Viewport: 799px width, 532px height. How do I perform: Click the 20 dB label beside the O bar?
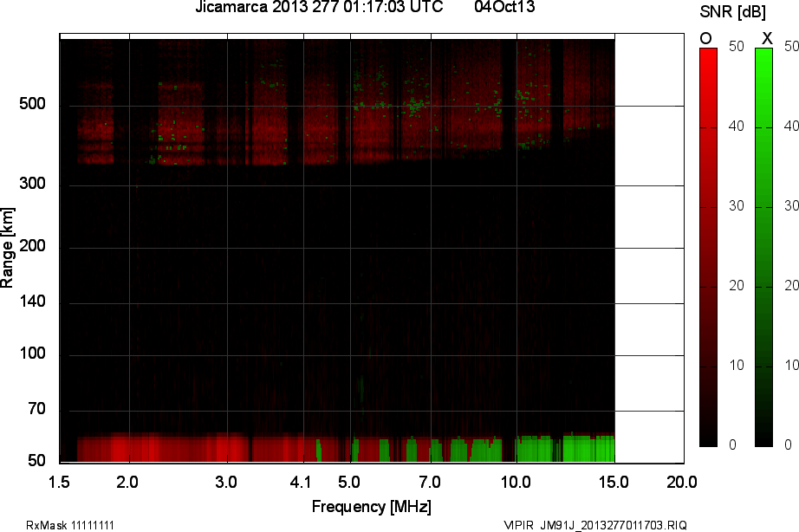point(737,285)
